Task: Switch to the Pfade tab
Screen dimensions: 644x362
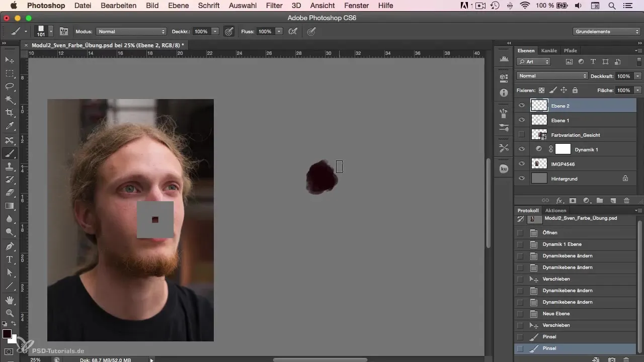Action: (570, 50)
